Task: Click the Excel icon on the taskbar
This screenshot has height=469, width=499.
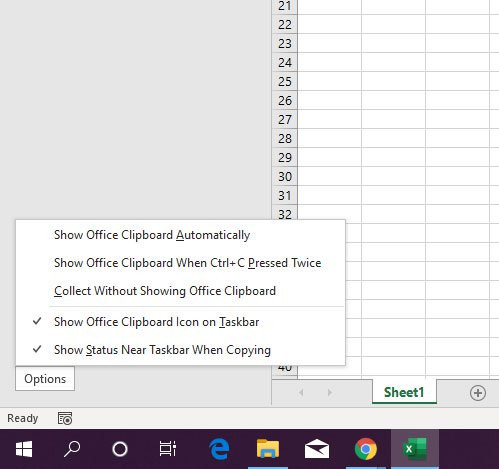Action: point(415,449)
